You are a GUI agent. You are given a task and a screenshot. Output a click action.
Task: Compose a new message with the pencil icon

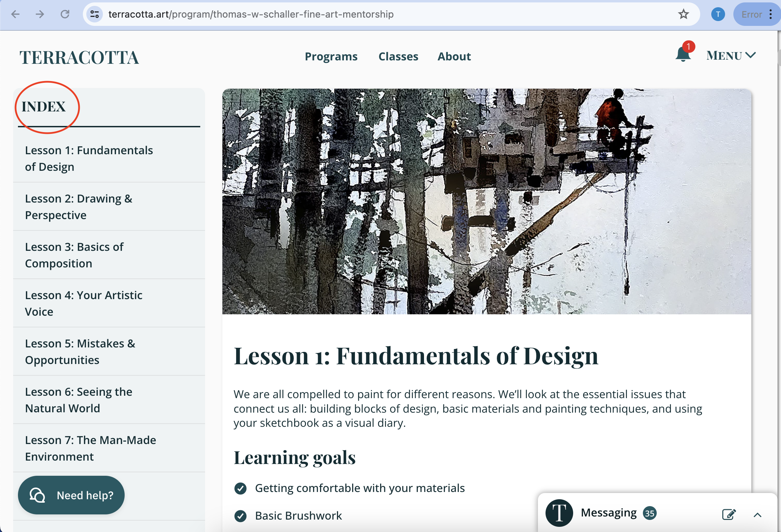(729, 514)
